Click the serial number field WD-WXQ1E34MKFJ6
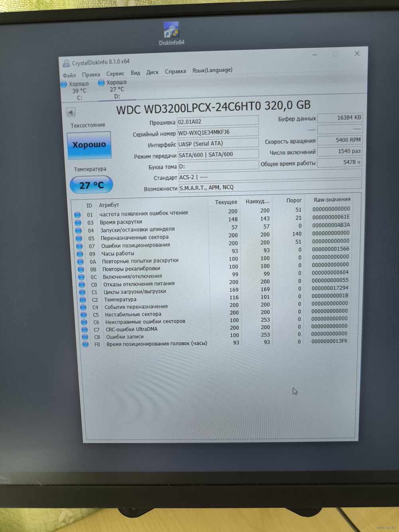 [218, 132]
